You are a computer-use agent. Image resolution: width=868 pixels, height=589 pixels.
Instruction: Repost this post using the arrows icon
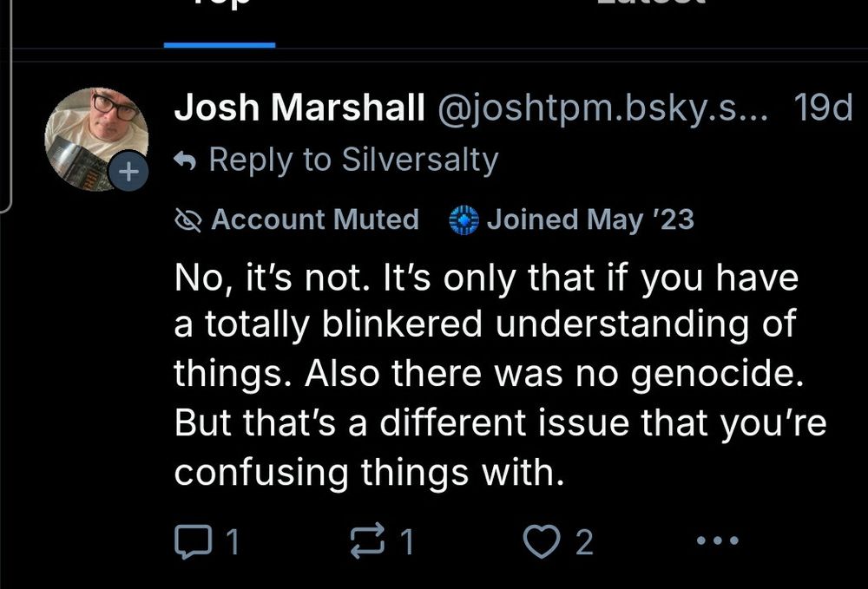pos(366,542)
